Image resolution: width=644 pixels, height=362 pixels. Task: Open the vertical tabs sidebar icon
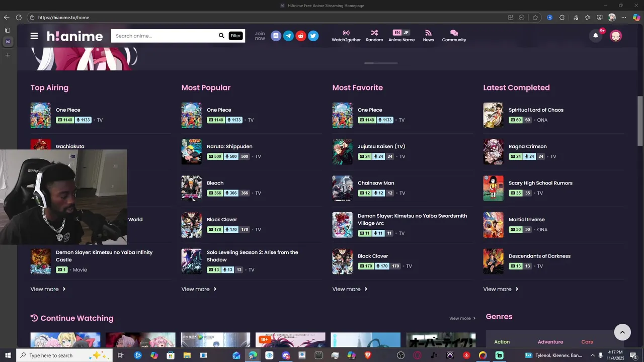pyautogui.click(x=8, y=30)
